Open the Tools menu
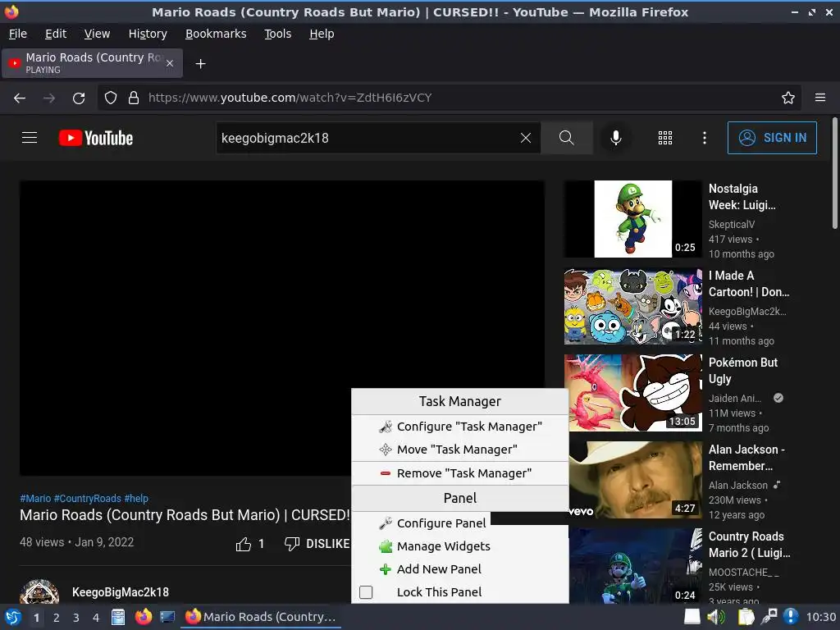840x630 pixels. (277, 34)
